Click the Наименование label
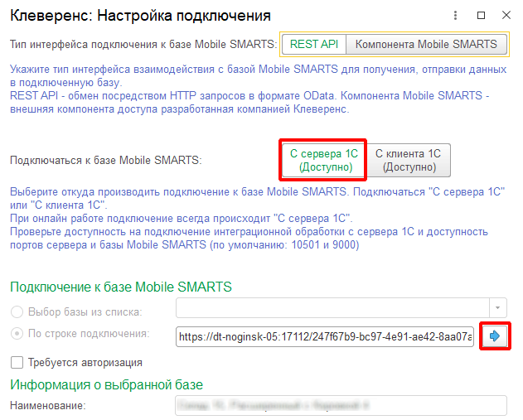Image resolution: width=523 pixels, height=420 pixels. click(48, 406)
